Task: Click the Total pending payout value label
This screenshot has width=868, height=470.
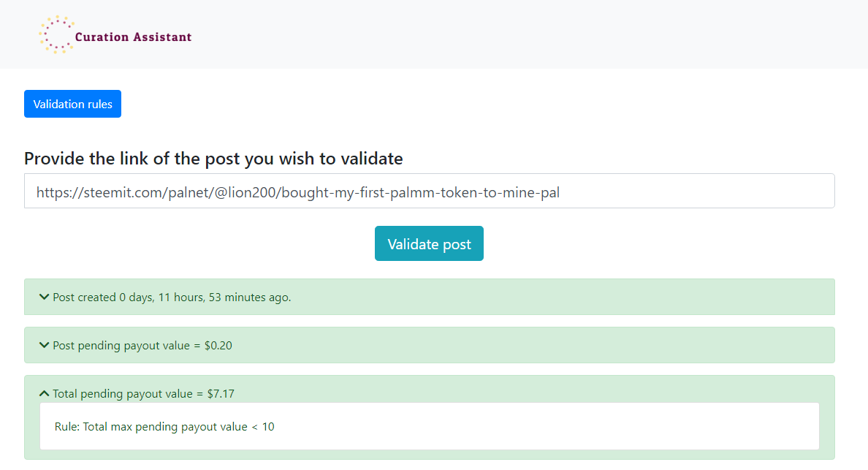Action: [x=124, y=394]
